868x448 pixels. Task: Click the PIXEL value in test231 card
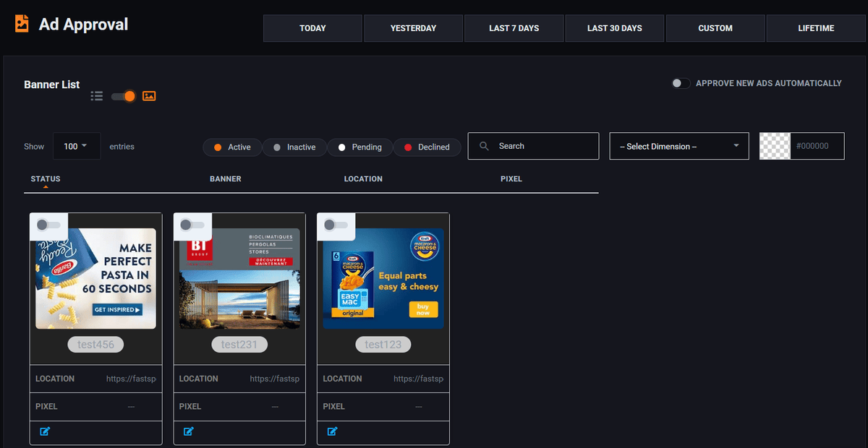click(275, 407)
